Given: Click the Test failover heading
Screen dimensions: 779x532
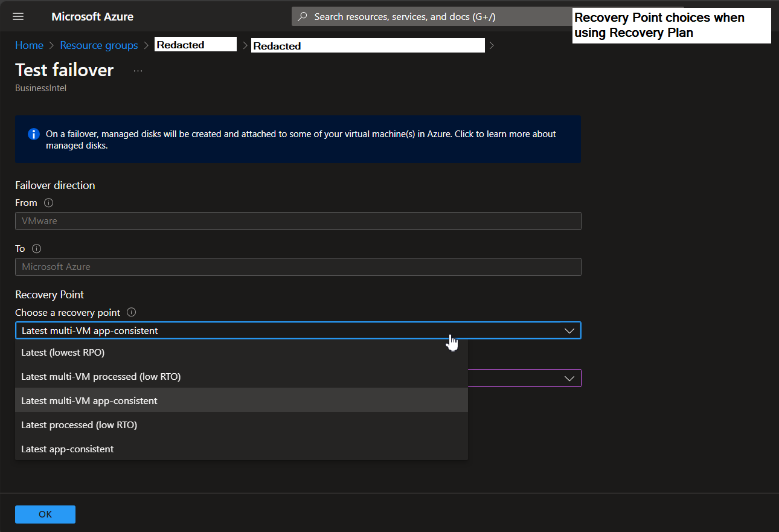Looking at the screenshot, I should pyautogui.click(x=64, y=70).
